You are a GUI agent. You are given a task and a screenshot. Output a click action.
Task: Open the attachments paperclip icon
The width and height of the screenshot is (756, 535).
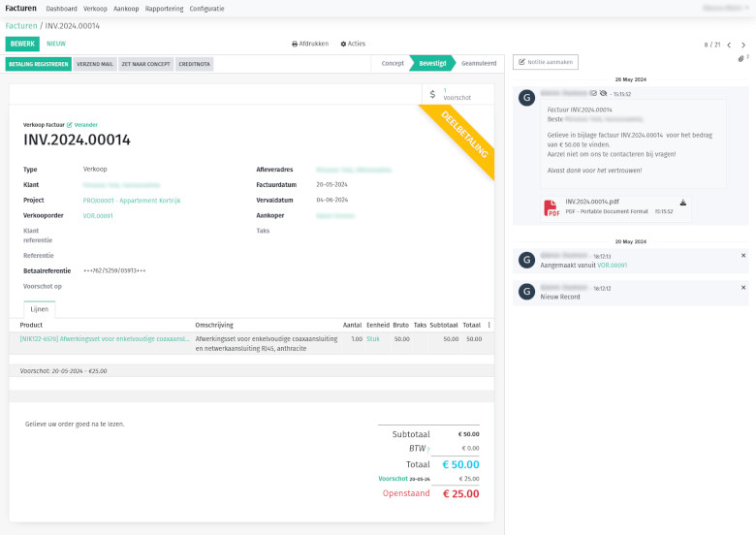(x=741, y=59)
